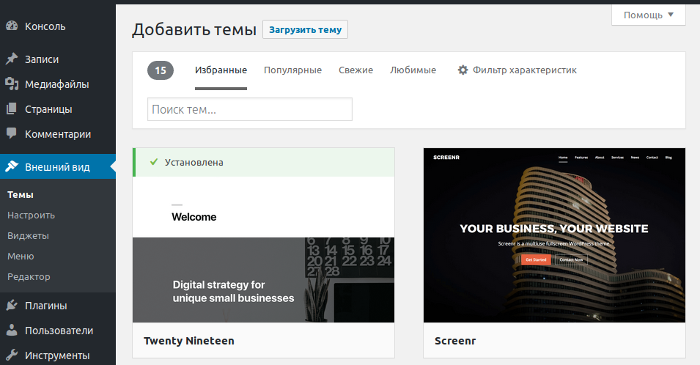Expand the Помощь dropdown

click(x=648, y=15)
